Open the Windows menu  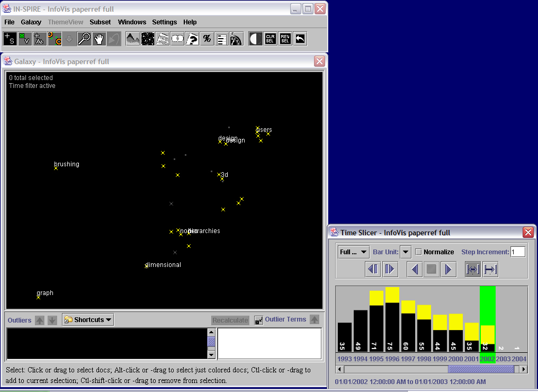point(132,22)
